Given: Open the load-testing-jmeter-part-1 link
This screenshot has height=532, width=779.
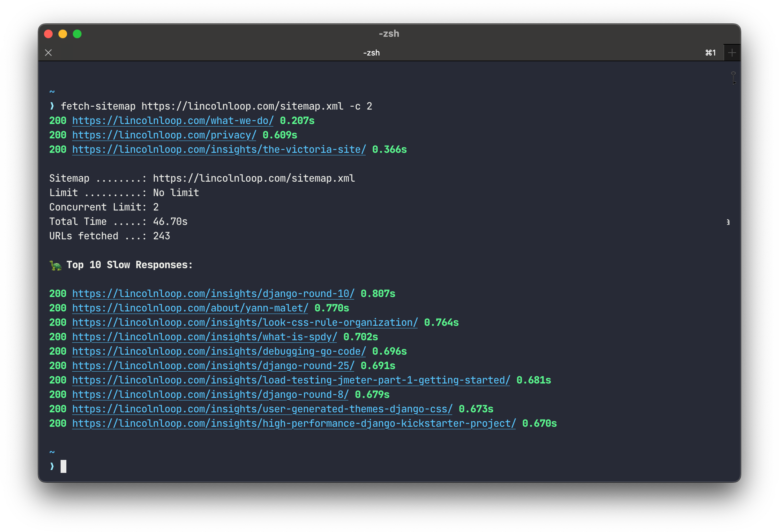Looking at the screenshot, I should point(291,380).
